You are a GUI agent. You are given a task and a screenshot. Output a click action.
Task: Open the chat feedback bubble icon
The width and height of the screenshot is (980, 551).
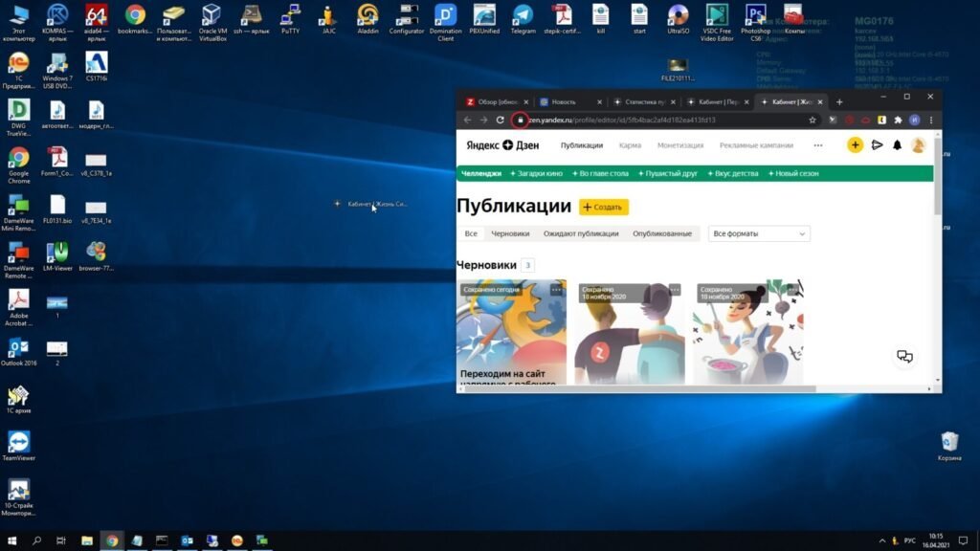pyautogui.click(x=904, y=356)
